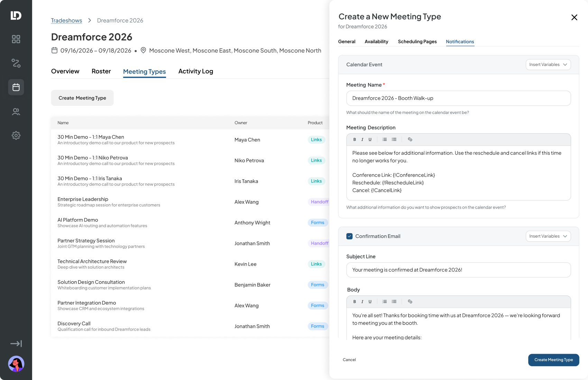This screenshot has width=588, height=380.
Task: Click the Meeting Name input field
Action: [x=458, y=98]
